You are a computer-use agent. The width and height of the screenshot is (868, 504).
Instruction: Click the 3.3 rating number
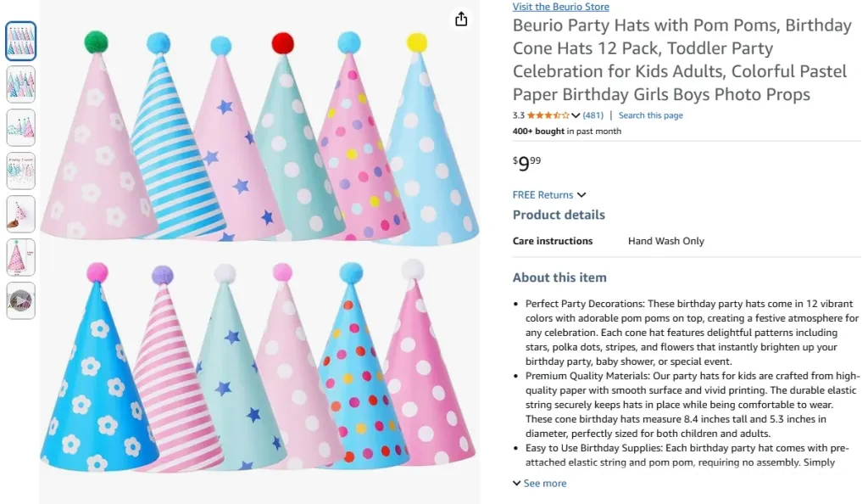pos(519,115)
